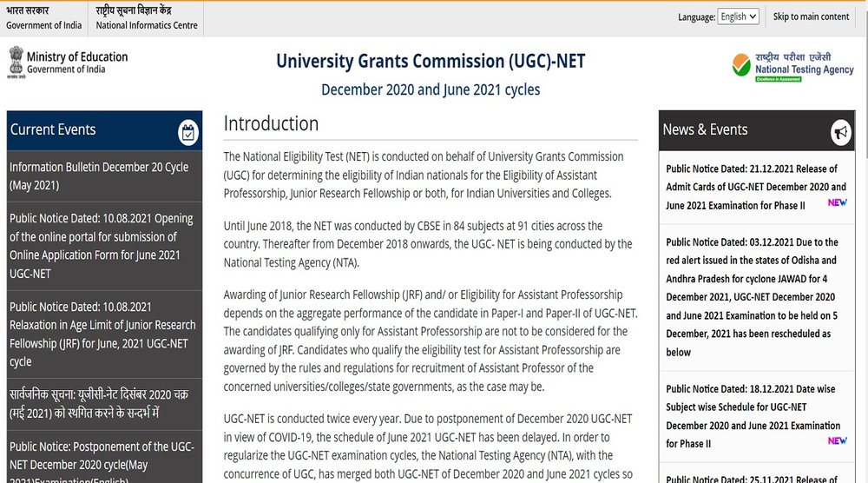Click the Current Events calendar icon
The image size is (868, 483).
pyautogui.click(x=188, y=133)
